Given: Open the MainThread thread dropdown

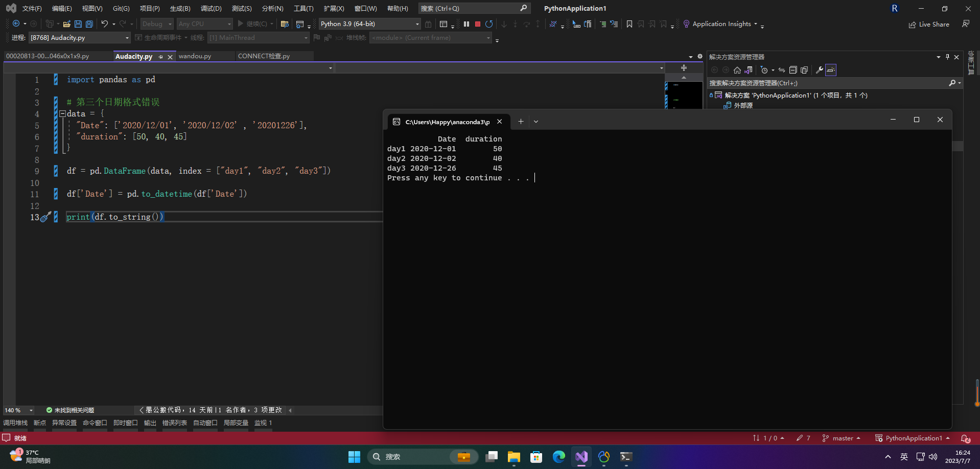Looking at the screenshot, I should coord(258,38).
